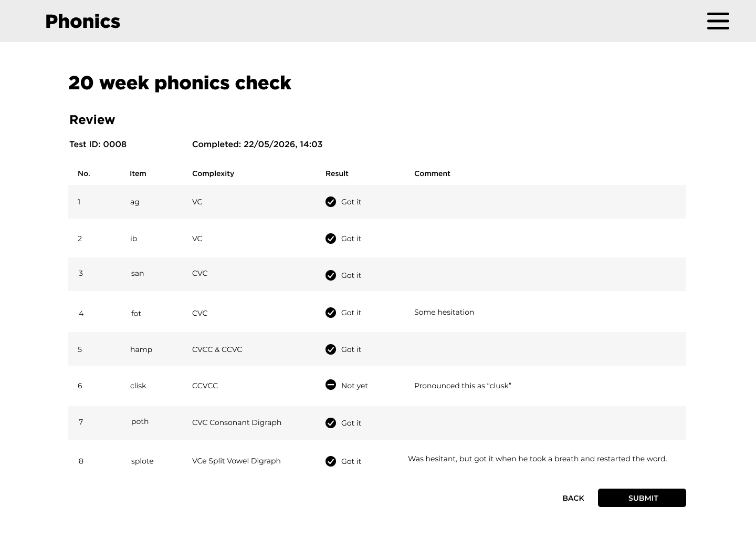This screenshot has width=756, height=538.
Task: Click the checkmark icon for item poth
Action: click(331, 423)
